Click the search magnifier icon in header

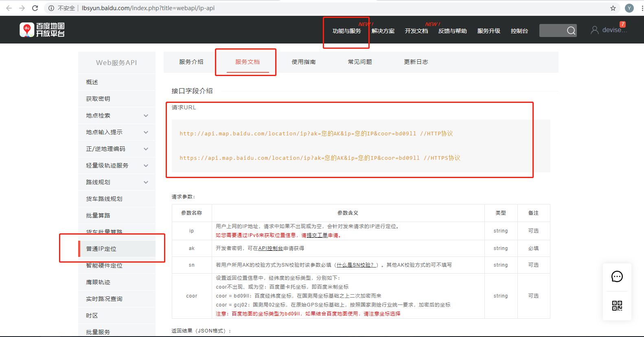[571, 30]
